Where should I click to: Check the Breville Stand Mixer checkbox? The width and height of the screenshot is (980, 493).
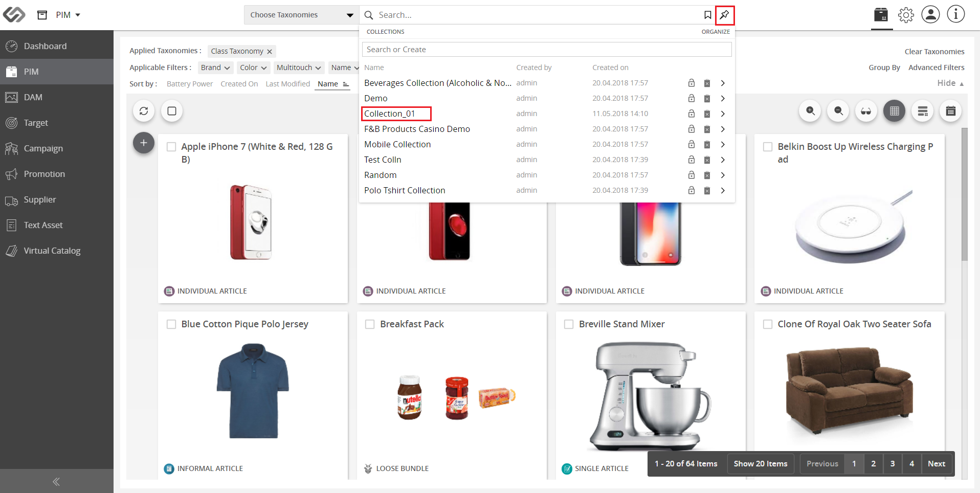568,324
